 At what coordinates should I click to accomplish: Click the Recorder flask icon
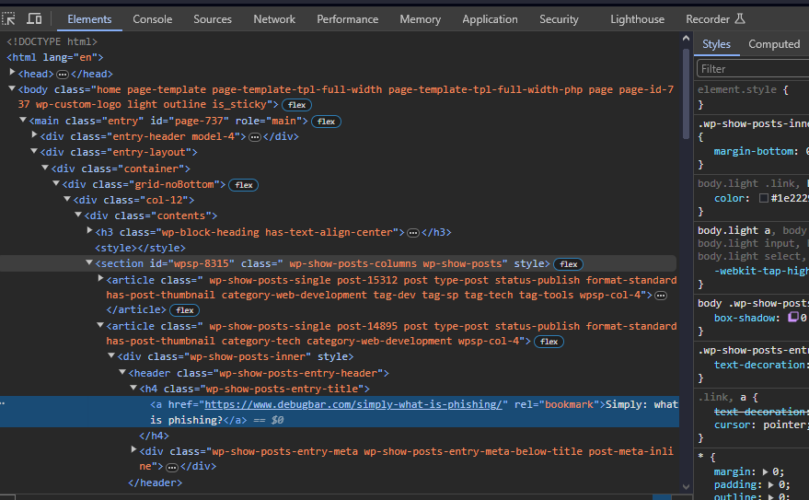pos(740,19)
